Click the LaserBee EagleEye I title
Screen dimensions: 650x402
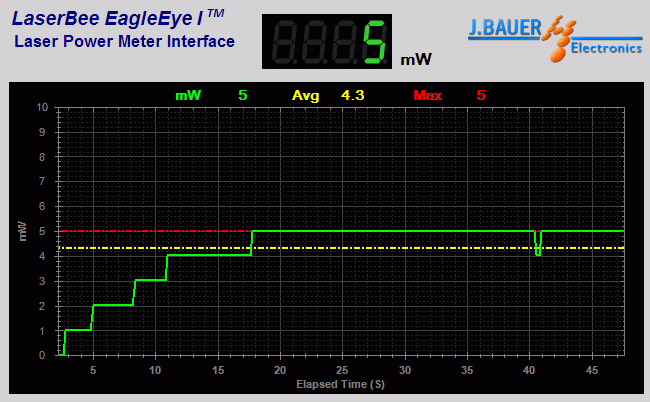(x=118, y=18)
